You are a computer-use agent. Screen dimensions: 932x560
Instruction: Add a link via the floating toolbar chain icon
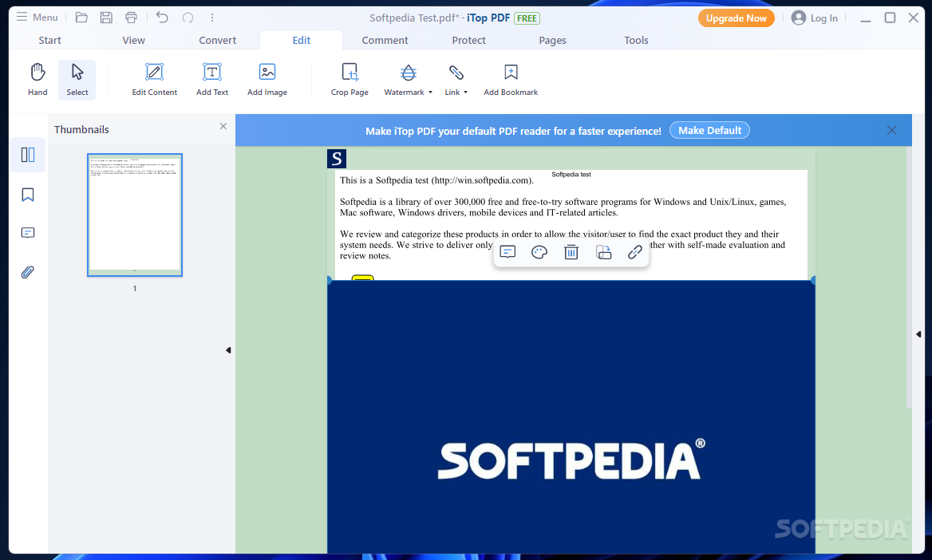point(635,252)
